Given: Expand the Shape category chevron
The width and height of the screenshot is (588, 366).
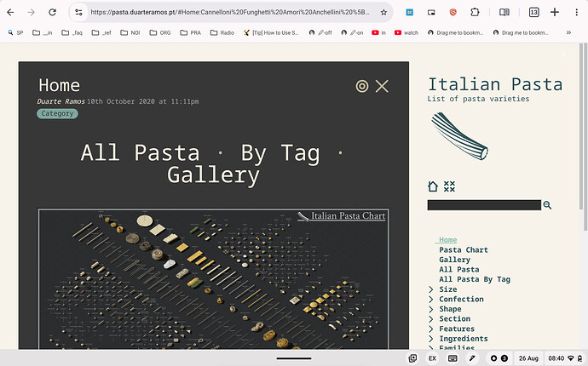Looking at the screenshot, I should (x=431, y=309).
